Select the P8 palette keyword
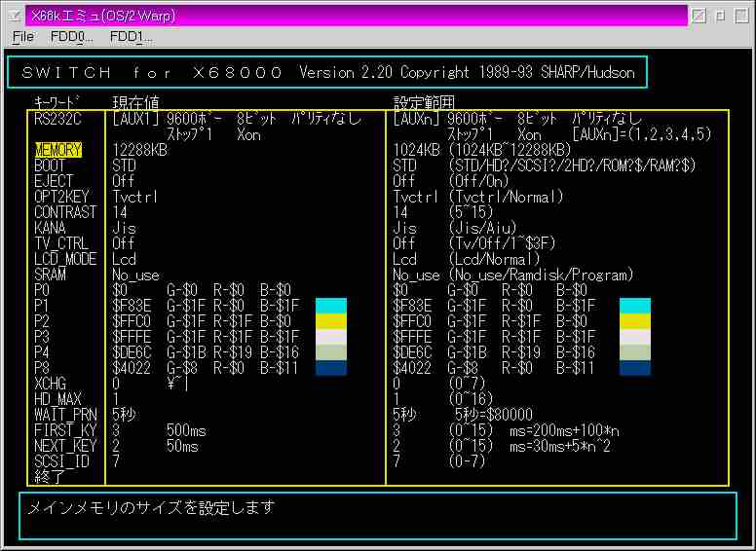The image size is (756, 551). (x=42, y=368)
